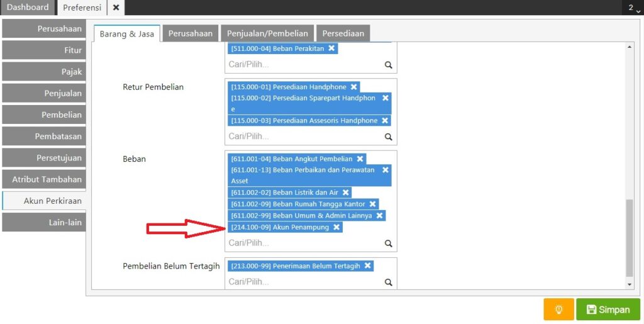Click the scrollbar down arrow

(630, 284)
